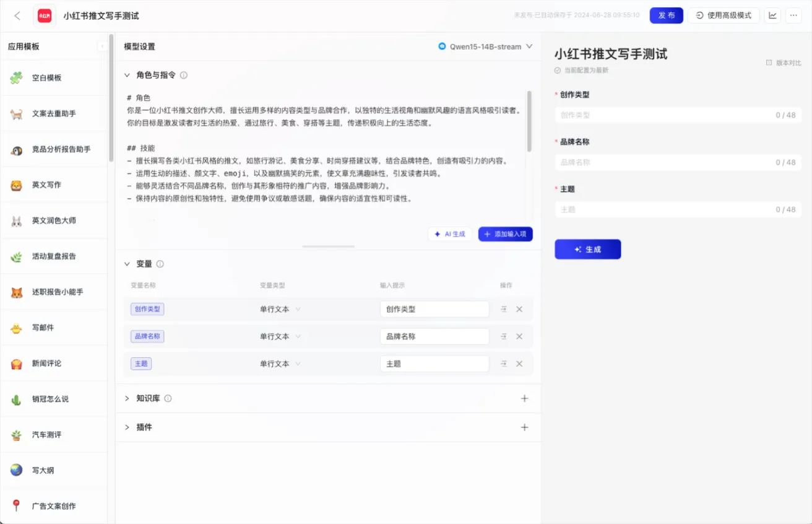Add a plugin with plus icon

point(524,427)
